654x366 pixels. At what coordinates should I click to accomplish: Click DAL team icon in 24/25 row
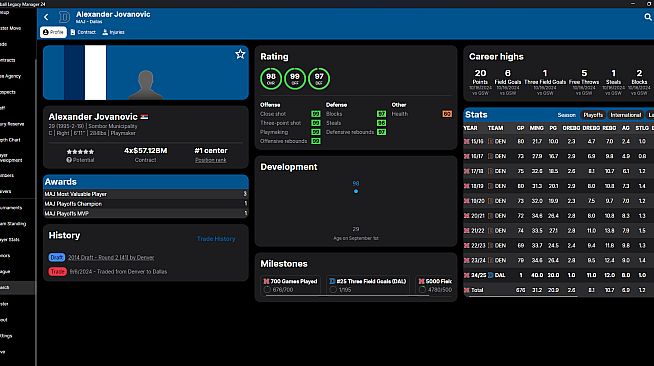[x=491, y=275]
